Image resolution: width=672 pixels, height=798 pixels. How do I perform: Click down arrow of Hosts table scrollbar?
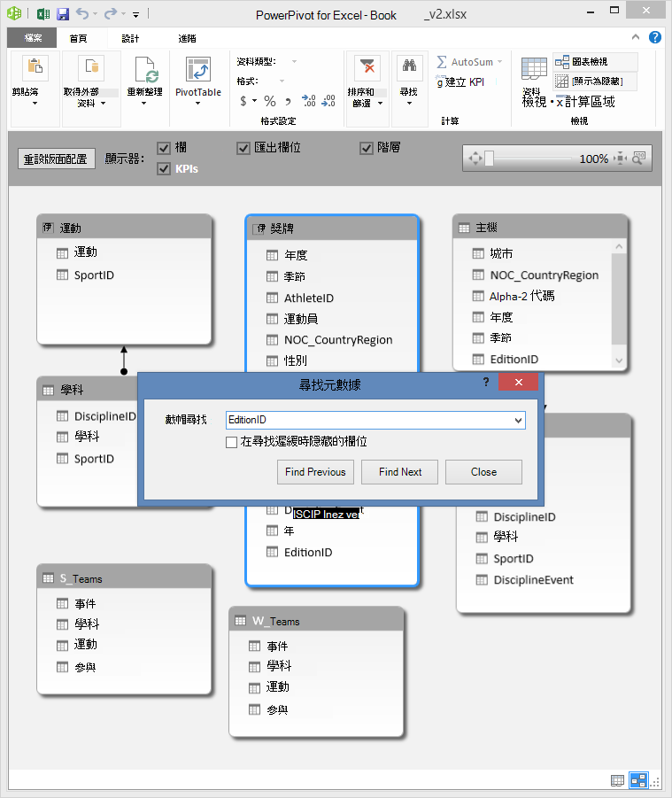pos(619,360)
